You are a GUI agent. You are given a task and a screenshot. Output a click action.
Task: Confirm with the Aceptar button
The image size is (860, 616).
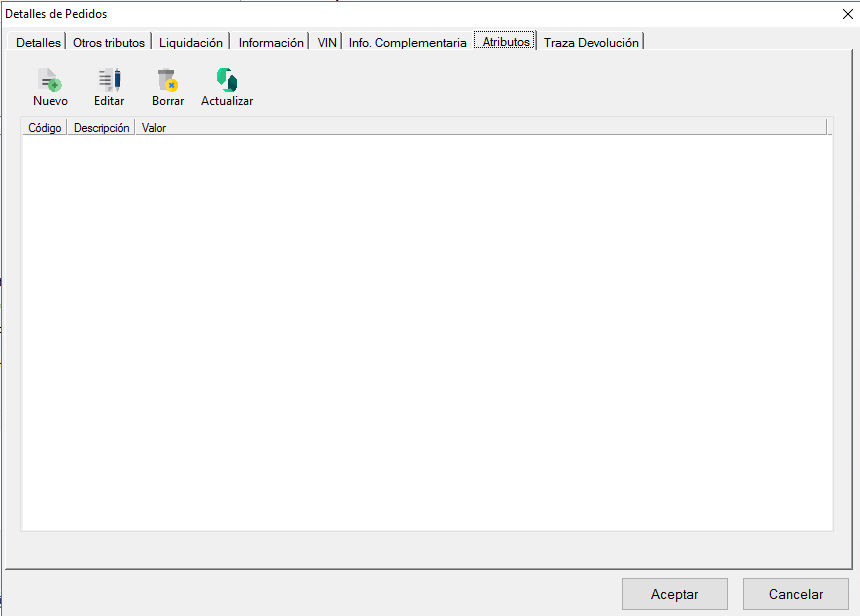point(674,594)
